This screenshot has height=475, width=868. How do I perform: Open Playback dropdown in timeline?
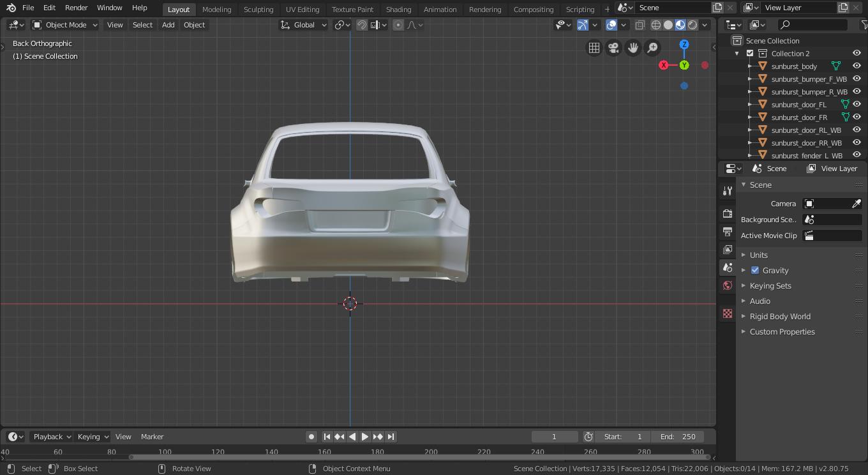pyautogui.click(x=52, y=437)
